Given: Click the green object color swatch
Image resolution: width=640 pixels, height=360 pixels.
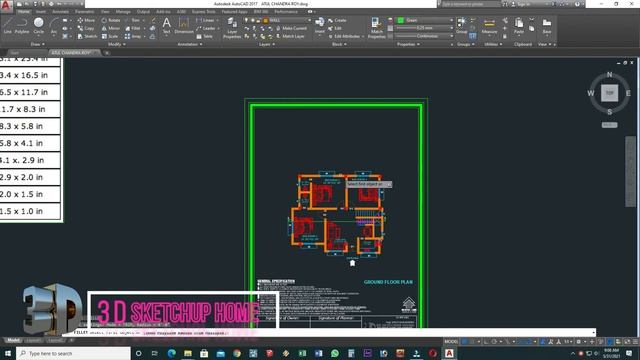Looking at the screenshot, I should click(400, 20).
